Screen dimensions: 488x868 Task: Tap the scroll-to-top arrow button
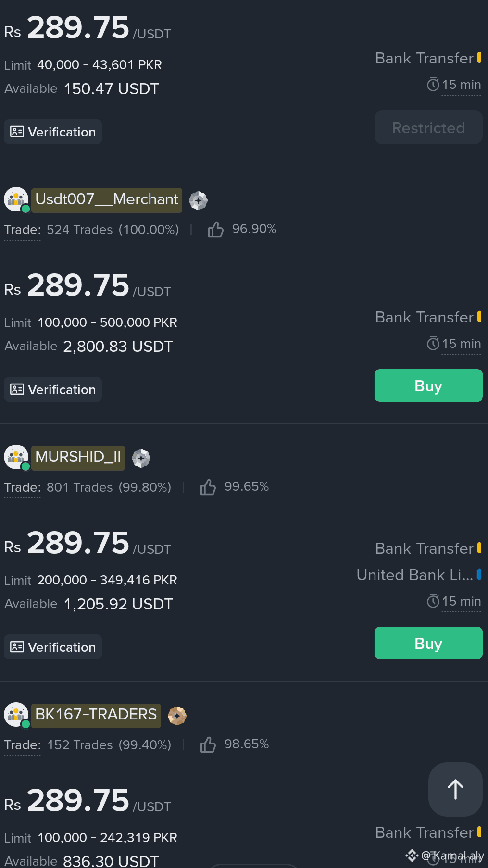coord(455,789)
